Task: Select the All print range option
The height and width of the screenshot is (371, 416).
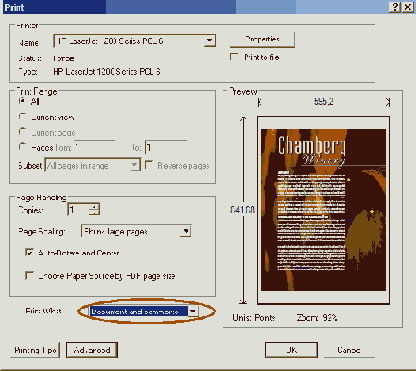Action: [23, 100]
